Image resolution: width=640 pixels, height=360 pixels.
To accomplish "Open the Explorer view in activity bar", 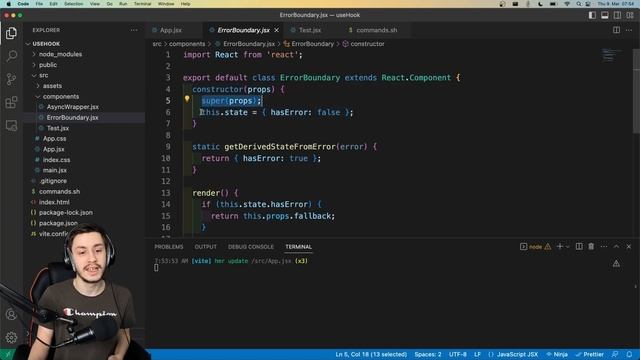I will (x=11, y=33).
